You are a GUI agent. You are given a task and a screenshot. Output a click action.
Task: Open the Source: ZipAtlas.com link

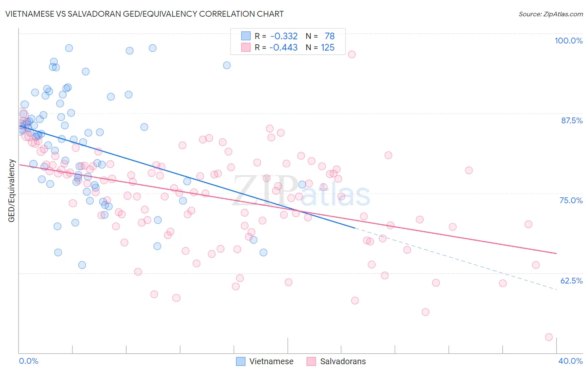click(551, 14)
